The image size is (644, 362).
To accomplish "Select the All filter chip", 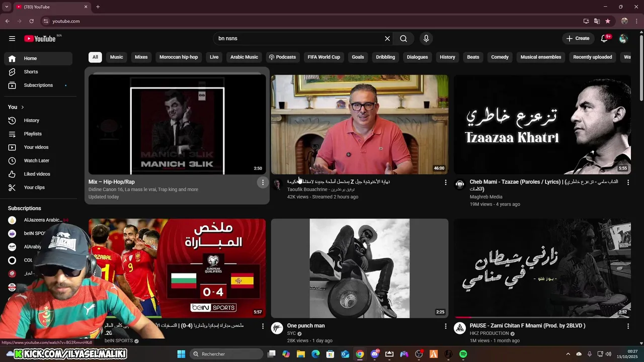I will (95, 57).
